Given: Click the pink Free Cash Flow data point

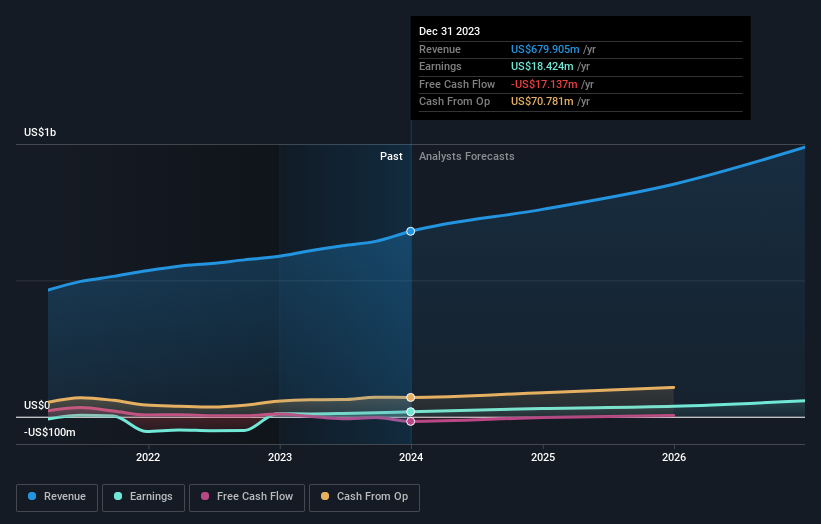Looking at the screenshot, I should coord(410,421).
